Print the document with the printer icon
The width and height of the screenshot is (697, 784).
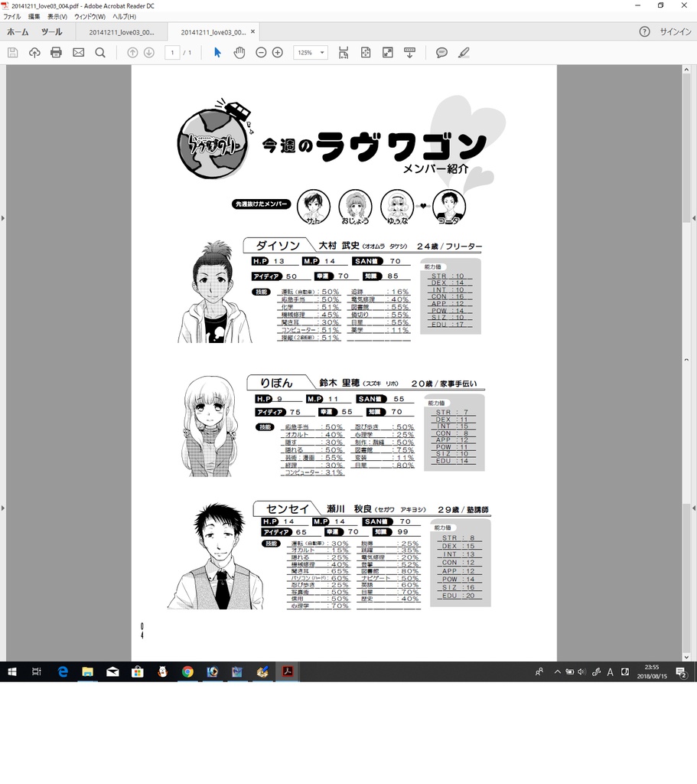tap(56, 53)
